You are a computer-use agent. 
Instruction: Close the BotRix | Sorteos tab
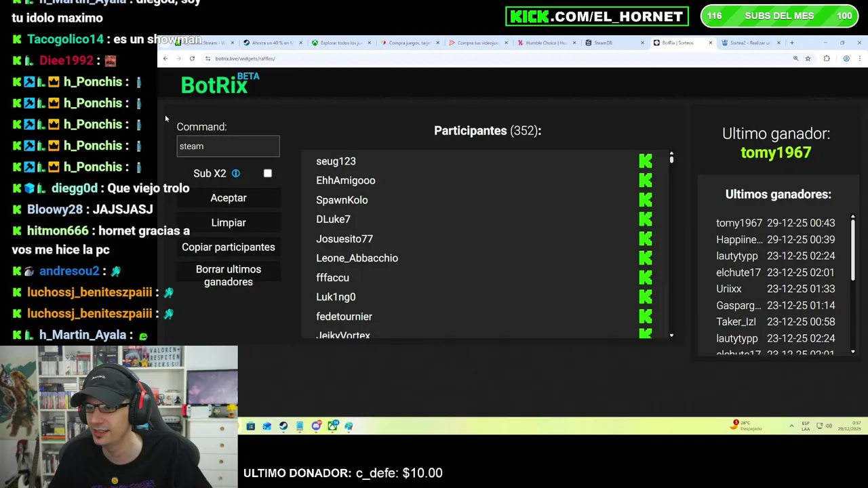(x=711, y=43)
